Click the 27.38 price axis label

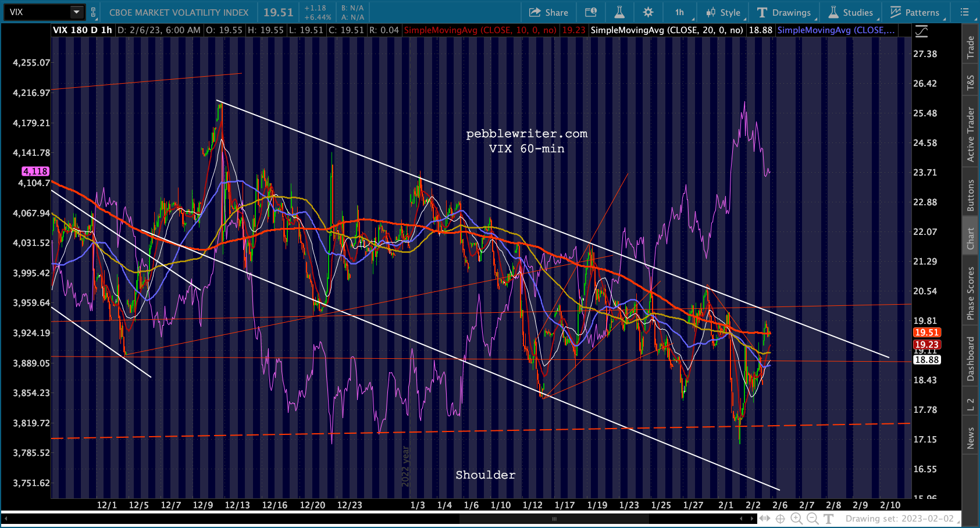coord(925,54)
